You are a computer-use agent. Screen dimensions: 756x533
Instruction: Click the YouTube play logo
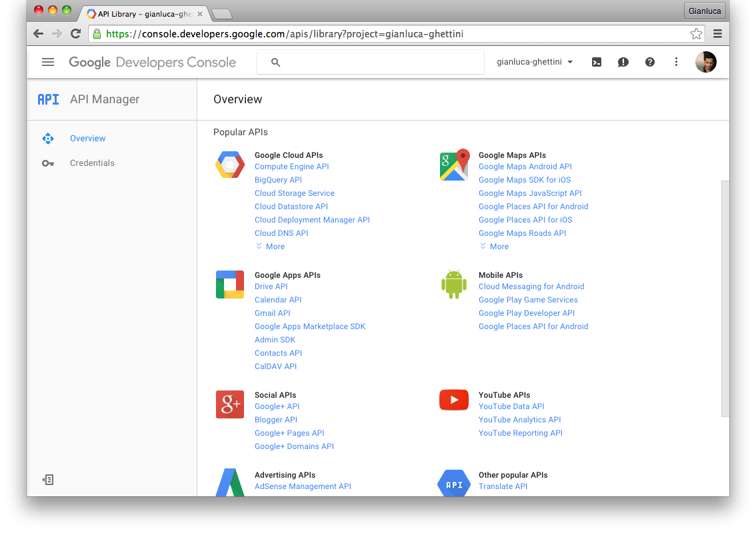pyautogui.click(x=454, y=400)
